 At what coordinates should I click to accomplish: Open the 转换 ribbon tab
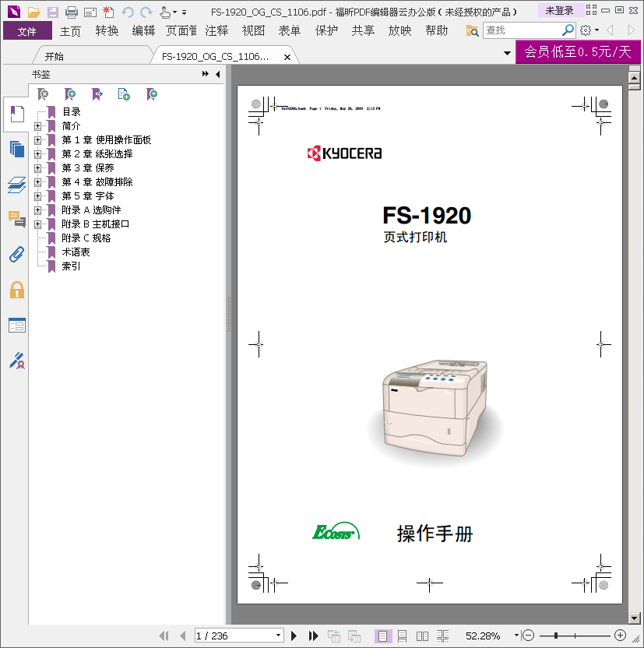[107, 31]
